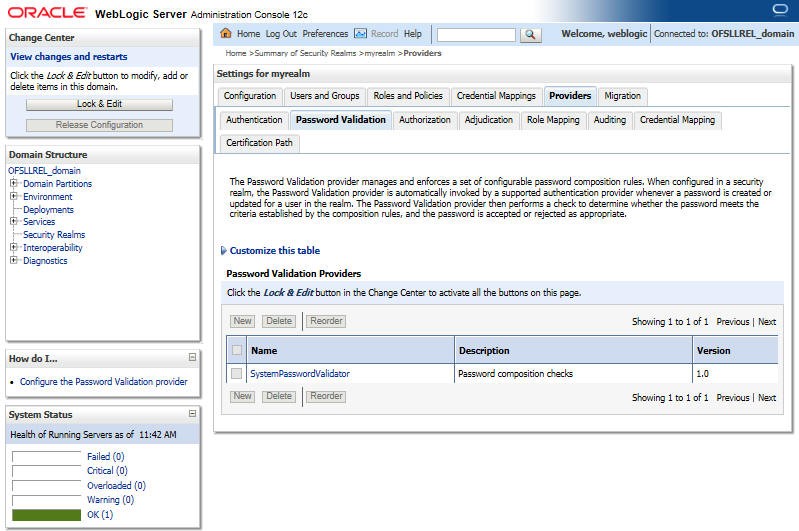Screen dimensions: 799x531
Task: Expand the Environment tree node
Action: tap(14, 196)
